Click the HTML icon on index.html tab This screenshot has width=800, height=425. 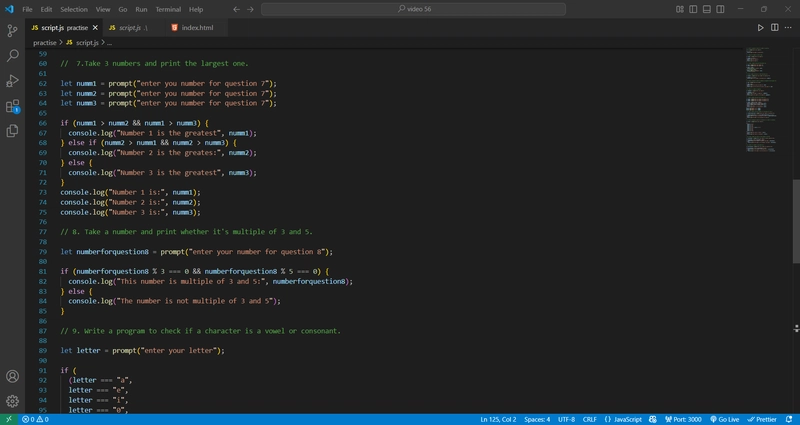(x=175, y=28)
